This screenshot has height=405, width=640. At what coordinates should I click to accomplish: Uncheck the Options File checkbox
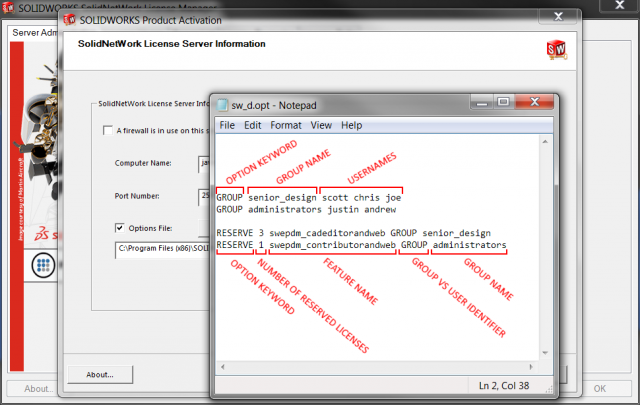click(120, 228)
